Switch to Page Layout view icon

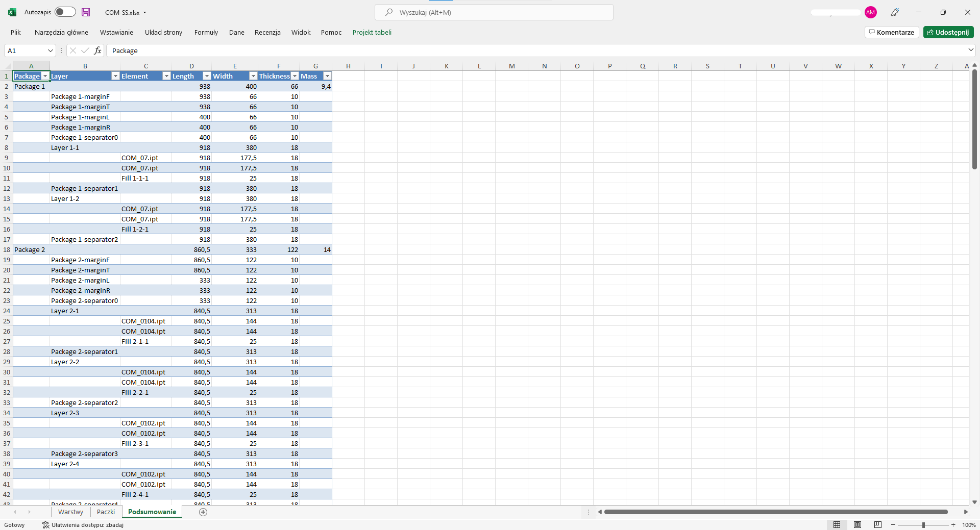(x=857, y=525)
